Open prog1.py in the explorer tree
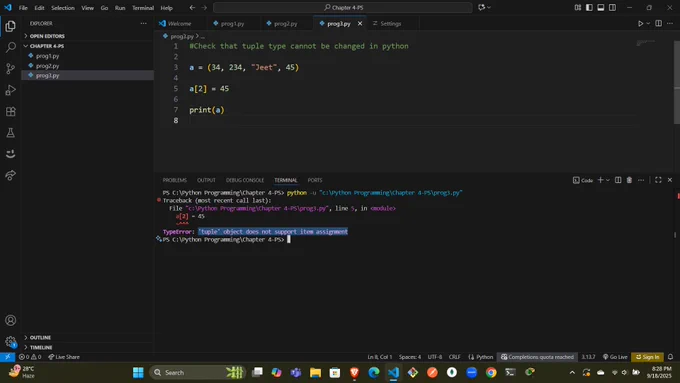Viewport: 680px width, 383px height. click(x=47, y=56)
